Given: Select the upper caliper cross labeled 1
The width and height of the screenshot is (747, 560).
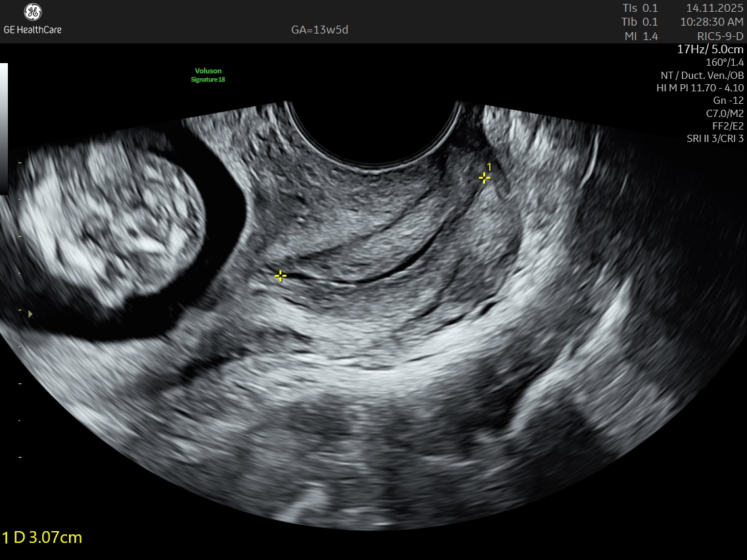Looking at the screenshot, I should click(485, 177).
